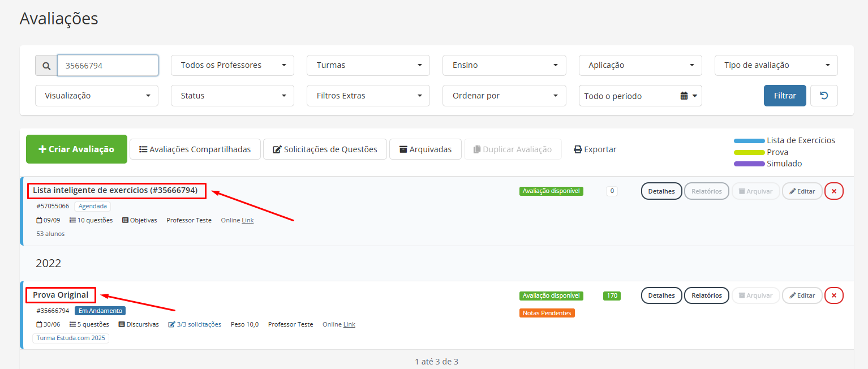Click the Lista de Exercícios blue legend bar

pos(749,141)
